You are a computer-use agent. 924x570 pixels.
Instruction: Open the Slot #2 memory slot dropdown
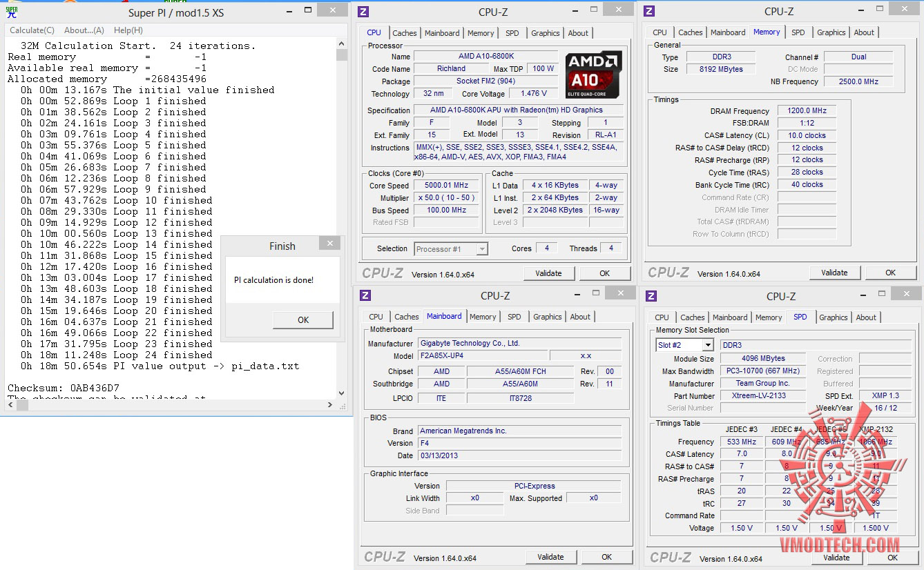pyautogui.click(x=707, y=345)
